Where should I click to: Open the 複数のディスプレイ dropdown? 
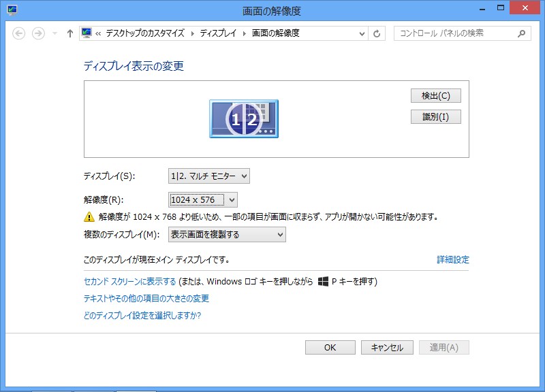point(227,235)
